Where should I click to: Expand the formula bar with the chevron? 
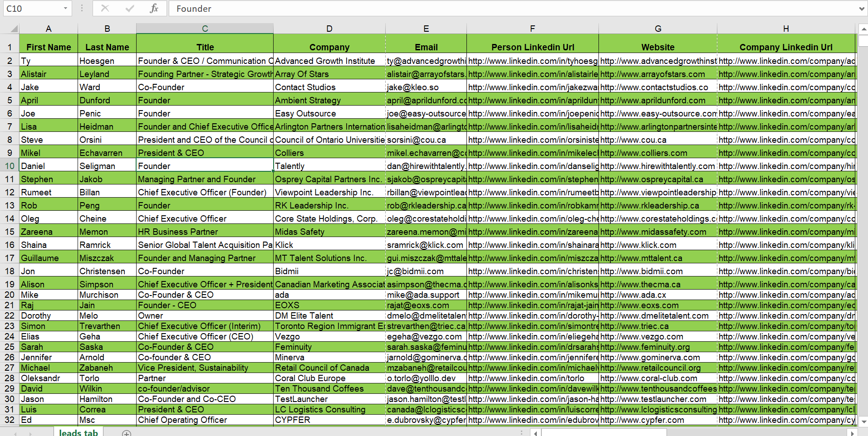pos(862,8)
